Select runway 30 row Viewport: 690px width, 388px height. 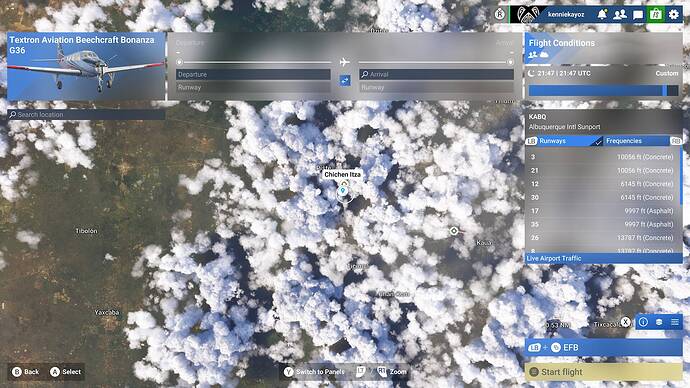coord(602,198)
